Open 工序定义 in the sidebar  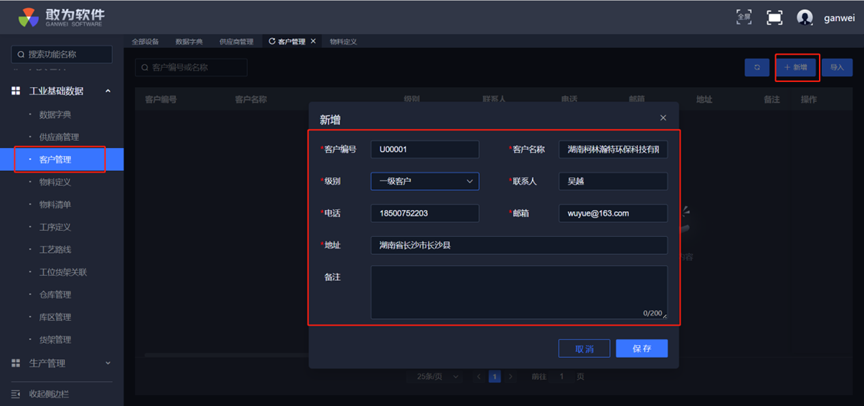[55, 227]
